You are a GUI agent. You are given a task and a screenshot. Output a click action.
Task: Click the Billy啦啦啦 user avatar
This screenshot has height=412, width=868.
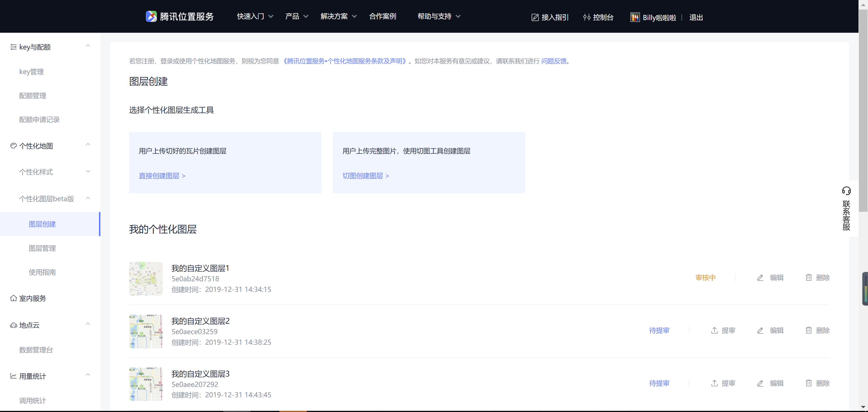click(635, 18)
